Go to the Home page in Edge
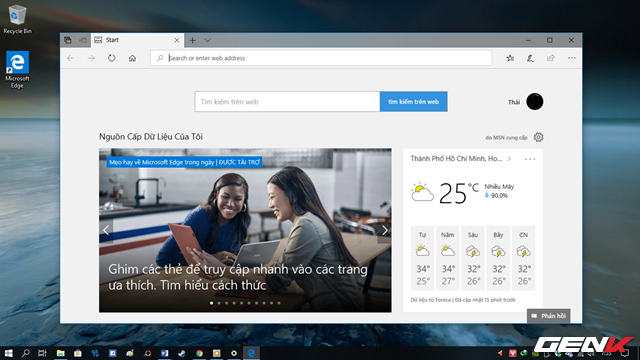 point(132,58)
